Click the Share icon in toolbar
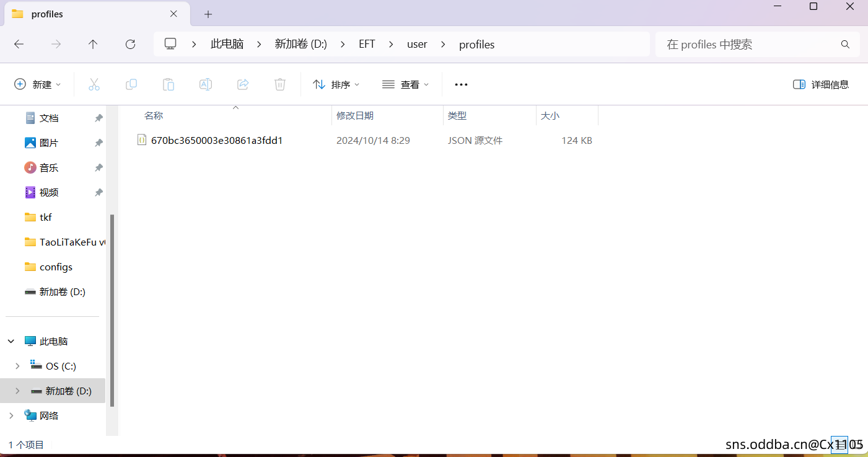 243,84
